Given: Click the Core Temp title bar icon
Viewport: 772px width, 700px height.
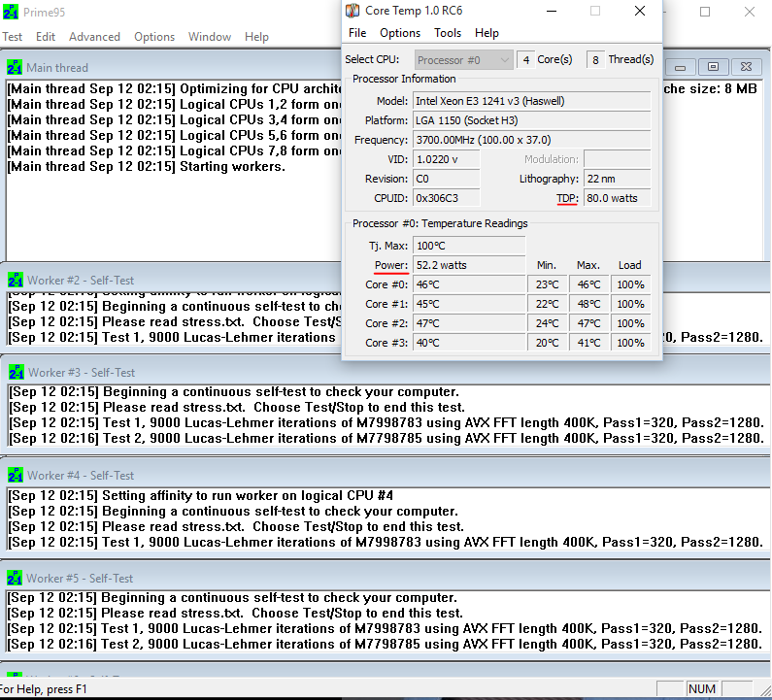Looking at the screenshot, I should (352, 11).
